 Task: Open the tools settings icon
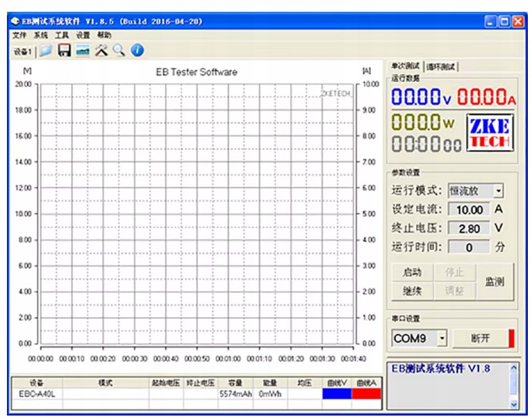pyautogui.click(x=101, y=50)
